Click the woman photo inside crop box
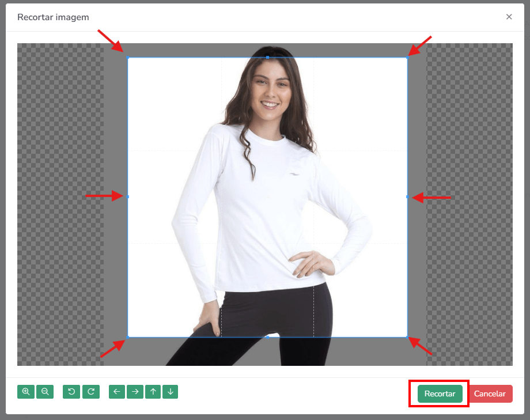Image resolution: width=530 pixels, height=420 pixels. click(x=268, y=197)
